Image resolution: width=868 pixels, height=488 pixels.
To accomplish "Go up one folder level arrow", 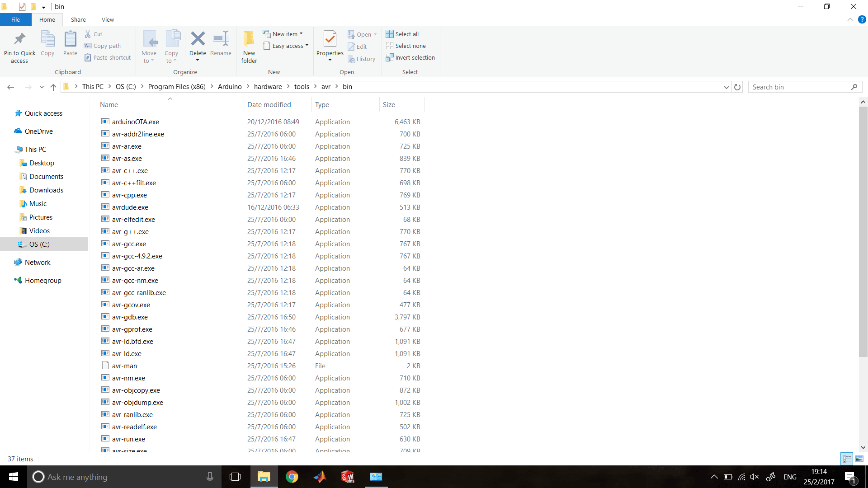I will [x=53, y=87].
